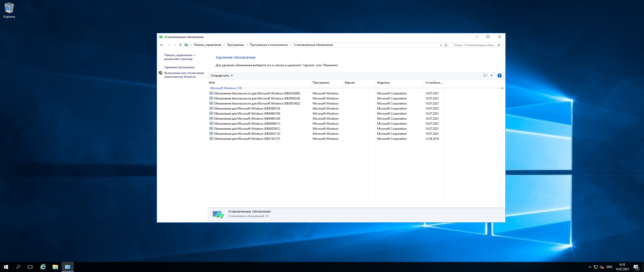The image size is (644, 272).
Task: Click Программы и компоненты breadcrumb
Action: pyautogui.click(x=269, y=45)
